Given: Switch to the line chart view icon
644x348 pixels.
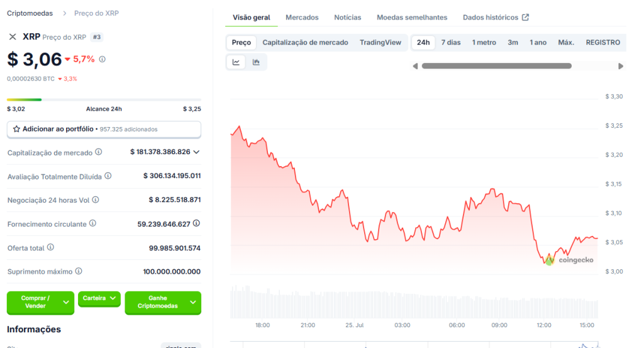Looking at the screenshot, I should (236, 62).
